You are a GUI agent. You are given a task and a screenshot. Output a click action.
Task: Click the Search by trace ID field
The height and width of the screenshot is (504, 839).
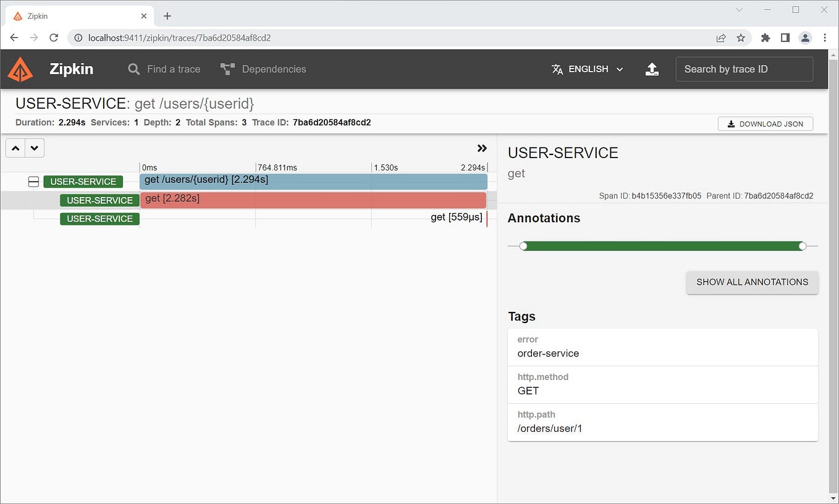(x=744, y=69)
